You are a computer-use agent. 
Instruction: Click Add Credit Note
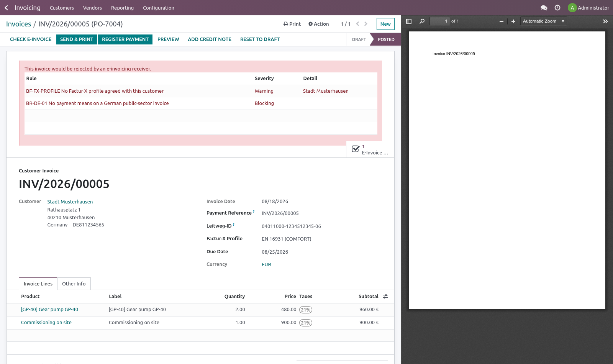point(210,39)
